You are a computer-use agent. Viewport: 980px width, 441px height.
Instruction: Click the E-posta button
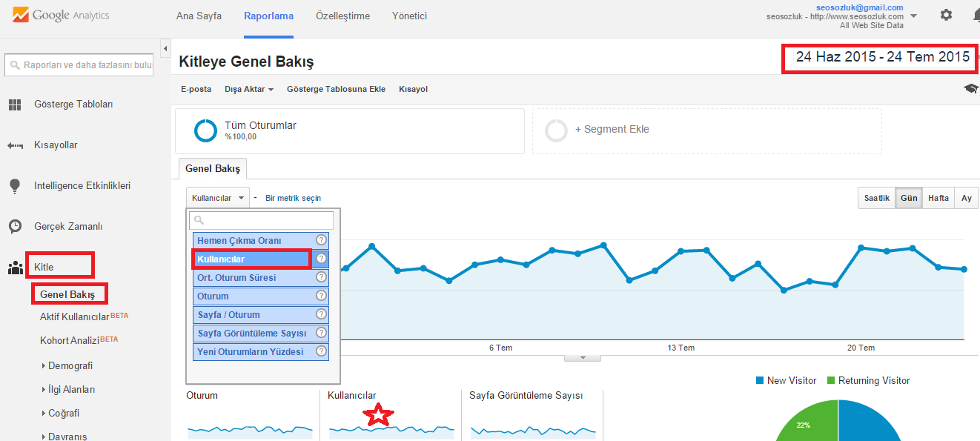coord(196,89)
